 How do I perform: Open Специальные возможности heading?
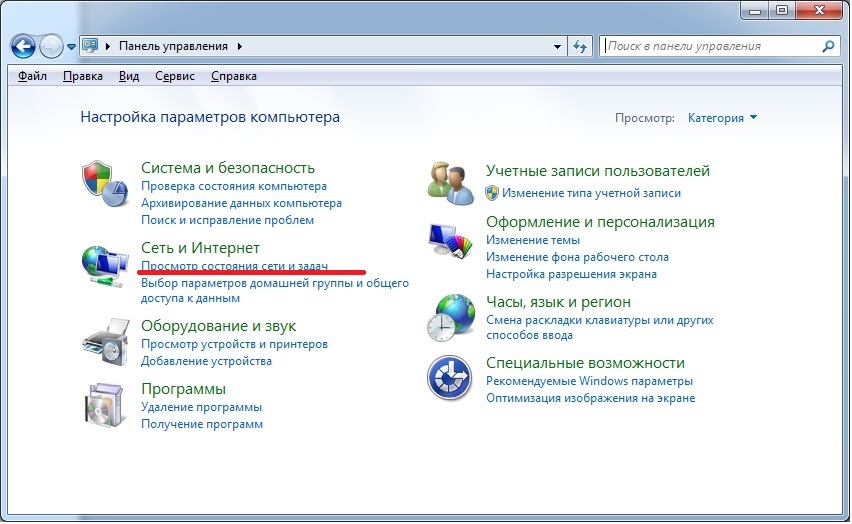point(585,363)
